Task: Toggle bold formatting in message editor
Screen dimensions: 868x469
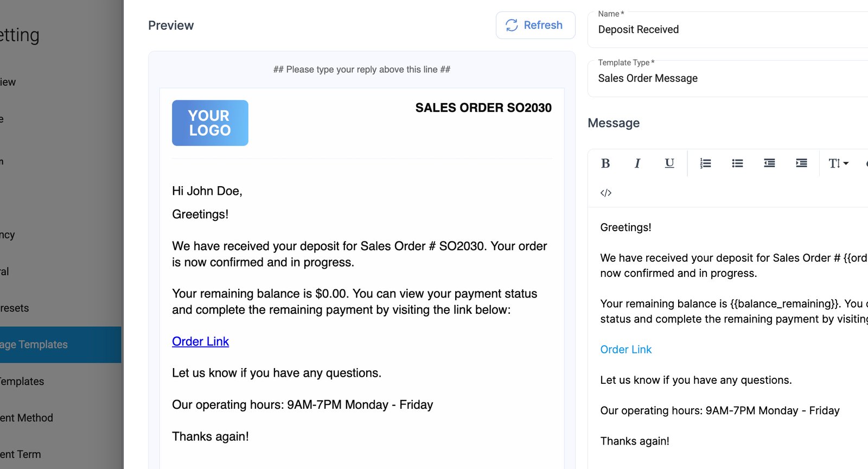Action: tap(605, 163)
